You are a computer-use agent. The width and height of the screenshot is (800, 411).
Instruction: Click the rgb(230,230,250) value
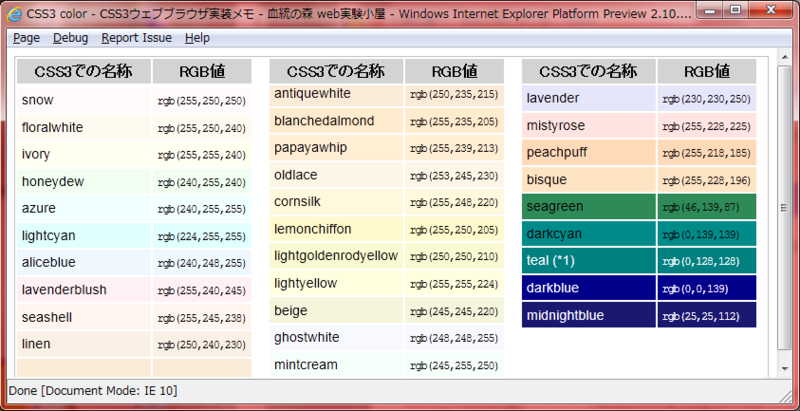(x=707, y=99)
